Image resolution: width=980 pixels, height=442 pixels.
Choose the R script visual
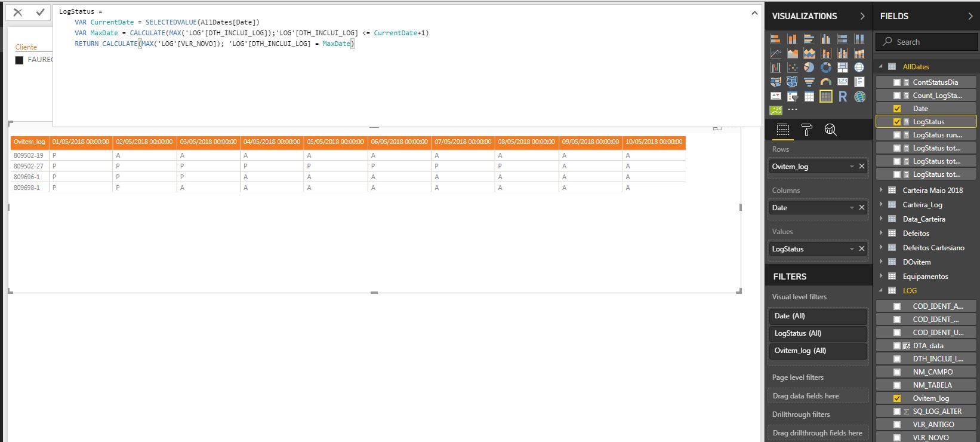click(843, 96)
